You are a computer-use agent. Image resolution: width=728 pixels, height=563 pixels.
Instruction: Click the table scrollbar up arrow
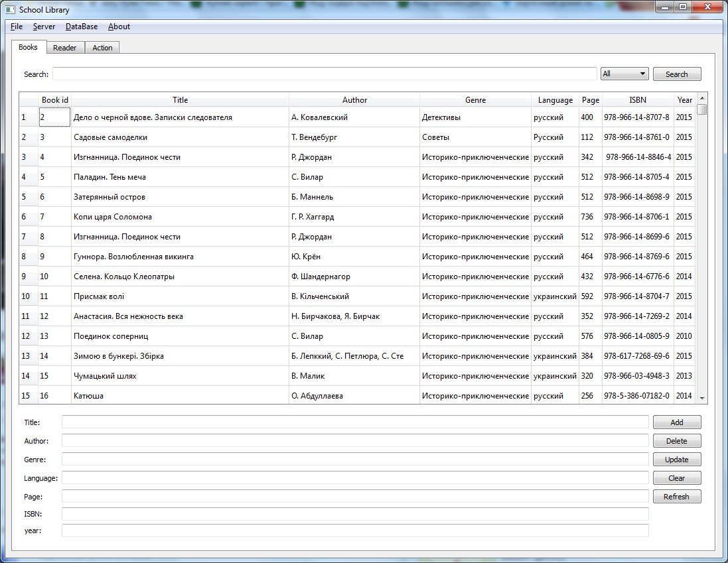point(702,98)
